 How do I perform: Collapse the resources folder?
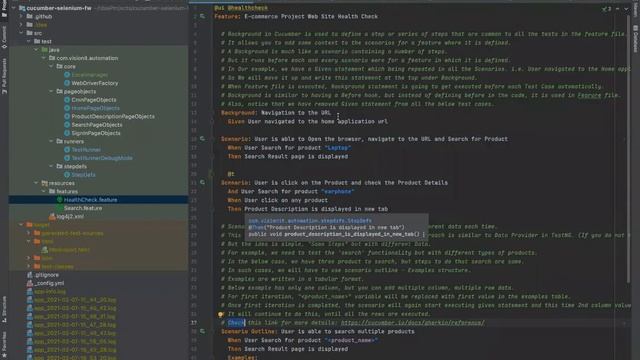click(36, 183)
